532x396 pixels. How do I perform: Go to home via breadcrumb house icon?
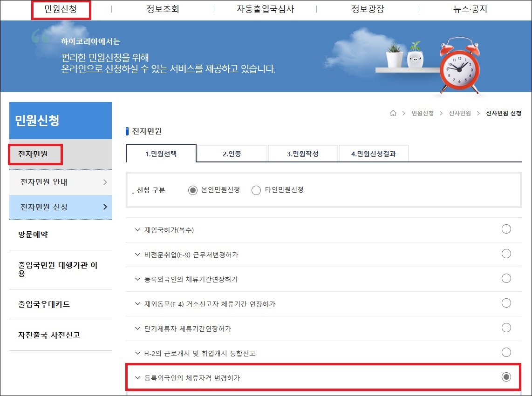point(393,113)
